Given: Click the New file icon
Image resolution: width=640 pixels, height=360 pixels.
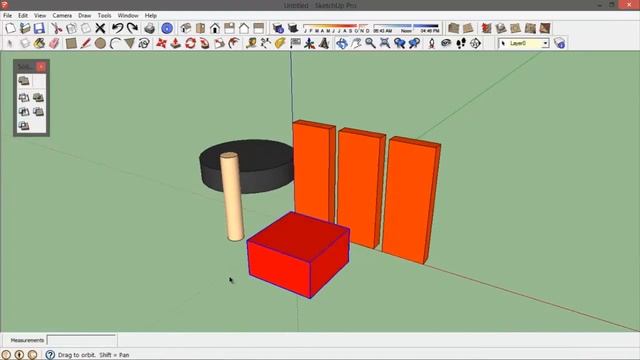Looking at the screenshot, I should pos(10,28).
